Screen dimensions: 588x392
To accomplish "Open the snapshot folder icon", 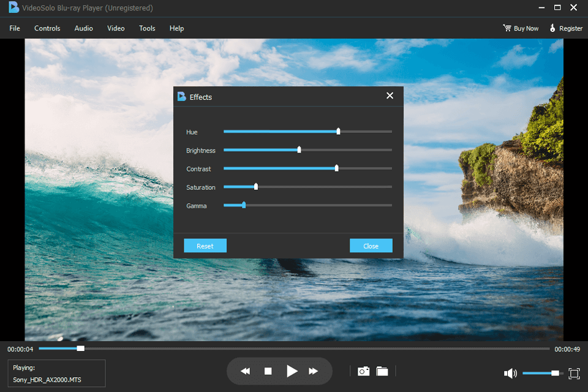I will pos(383,371).
